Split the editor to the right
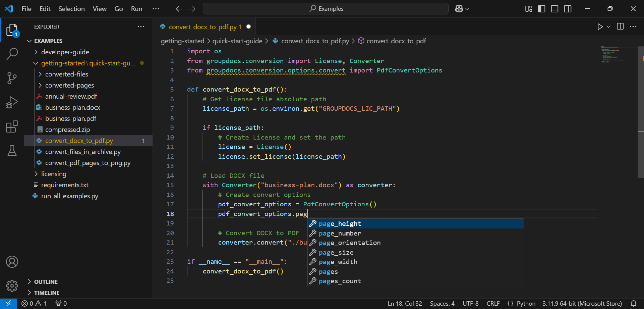Viewport: 644px width, 309px height. point(620,27)
